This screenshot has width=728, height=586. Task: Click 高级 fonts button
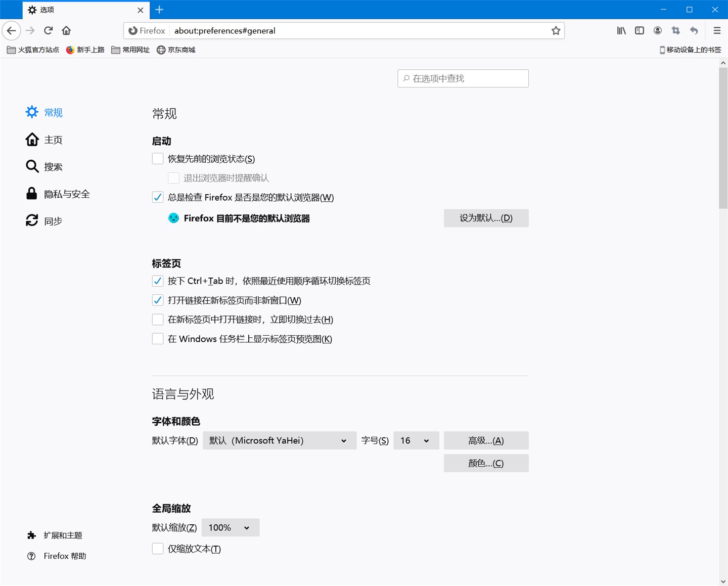(486, 440)
